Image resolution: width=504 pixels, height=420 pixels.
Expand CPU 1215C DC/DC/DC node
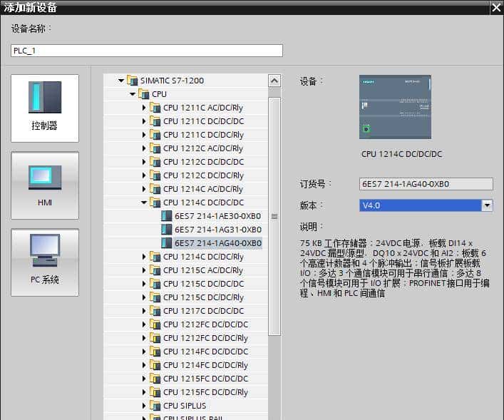point(144,284)
